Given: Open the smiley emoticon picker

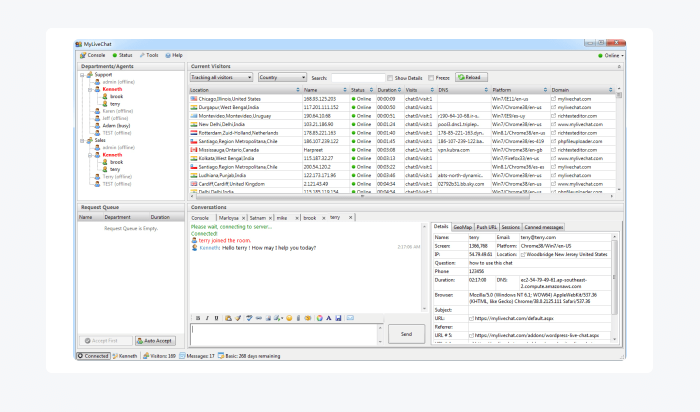Looking at the screenshot, I should [x=289, y=318].
